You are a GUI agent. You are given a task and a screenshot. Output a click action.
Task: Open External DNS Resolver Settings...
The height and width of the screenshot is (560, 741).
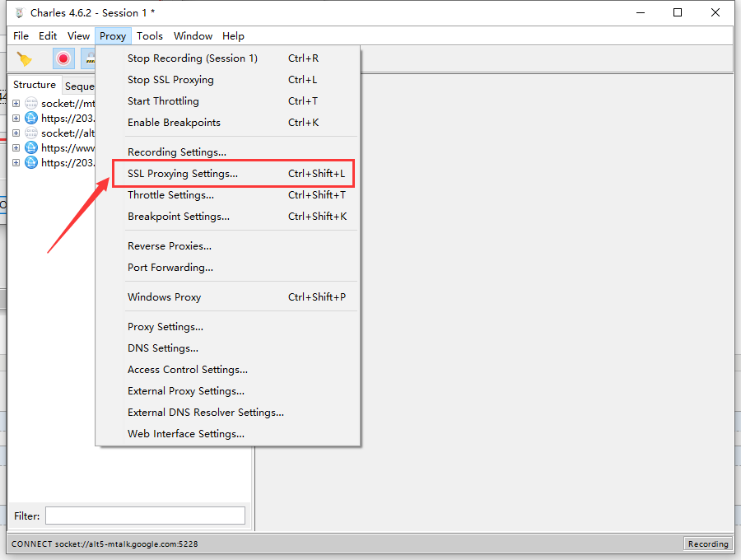click(228, 412)
